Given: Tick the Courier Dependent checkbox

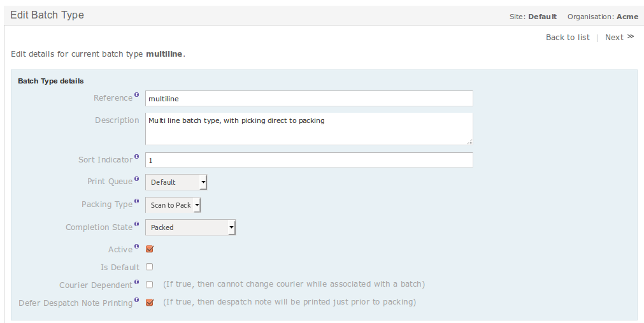Looking at the screenshot, I should pyautogui.click(x=150, y=284).
